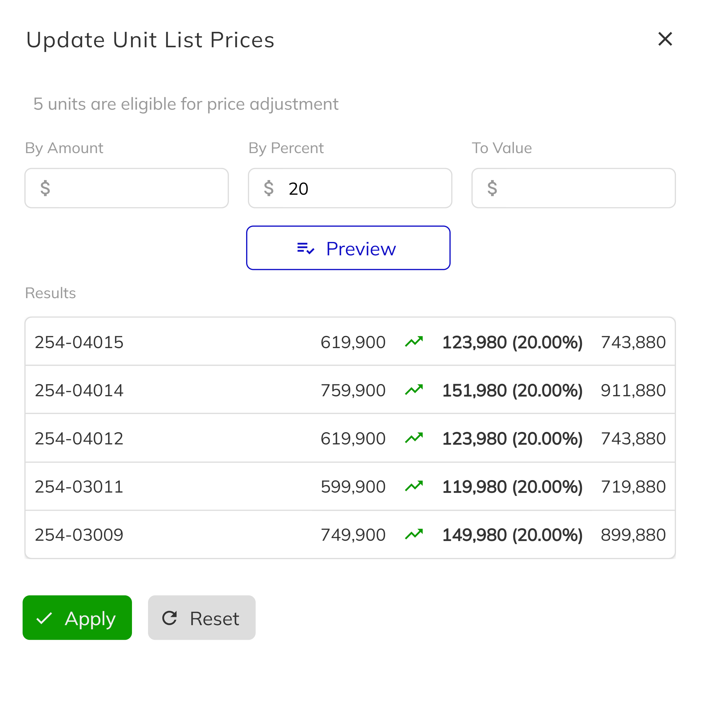Click the green Apply button
Image resolution: width=703 pixels, height=728 pixels.
click(77, 618)
